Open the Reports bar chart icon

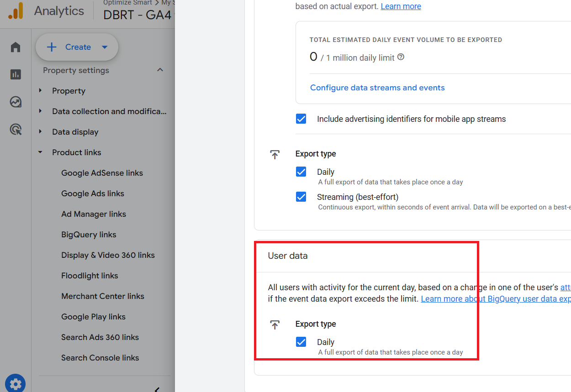coord(16,74)
